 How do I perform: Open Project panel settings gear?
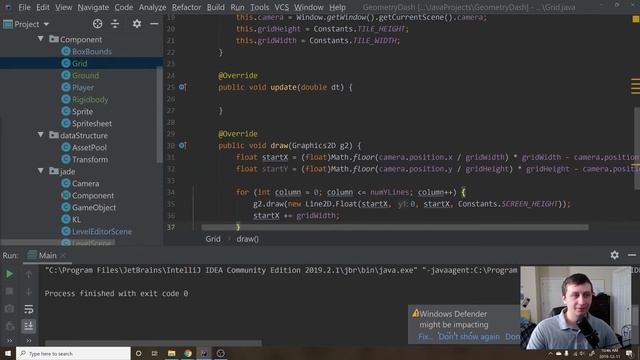click(137, 24)
